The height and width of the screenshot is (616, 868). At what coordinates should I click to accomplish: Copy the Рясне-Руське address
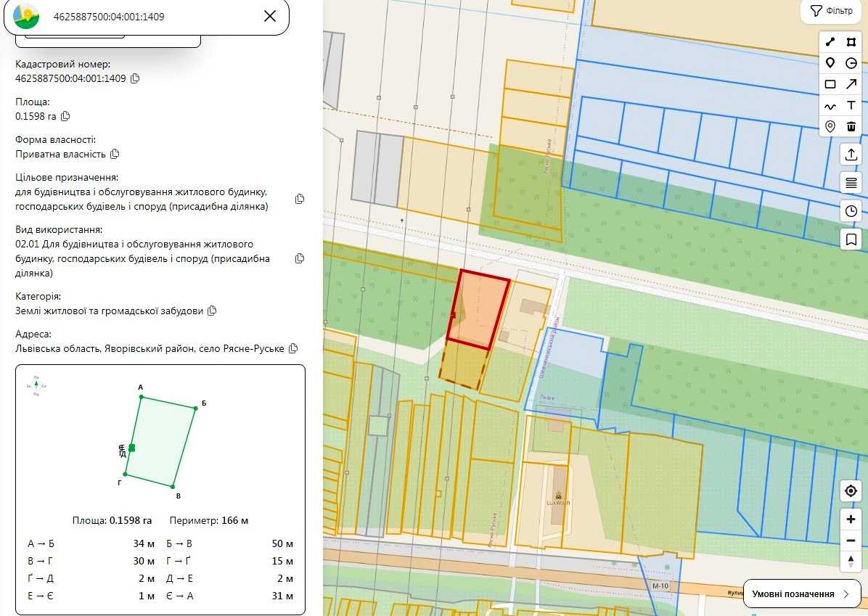[x=293, y=349]
